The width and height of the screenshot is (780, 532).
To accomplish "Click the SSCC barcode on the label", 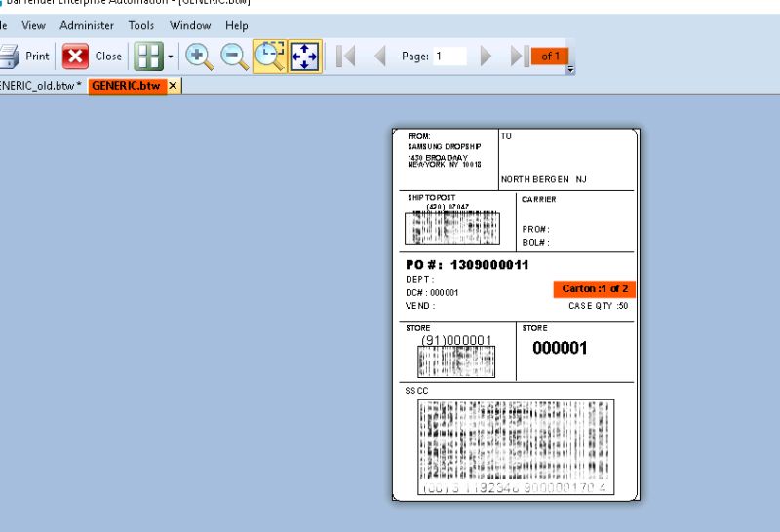I will pyautogui.click(x=516, y=447).
